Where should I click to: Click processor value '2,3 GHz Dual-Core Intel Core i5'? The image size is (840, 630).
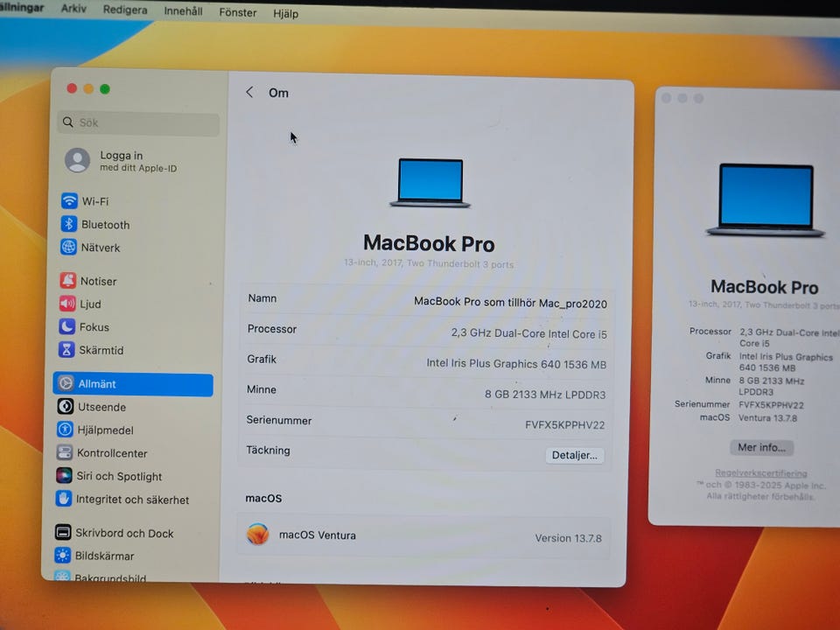[528, 333]
